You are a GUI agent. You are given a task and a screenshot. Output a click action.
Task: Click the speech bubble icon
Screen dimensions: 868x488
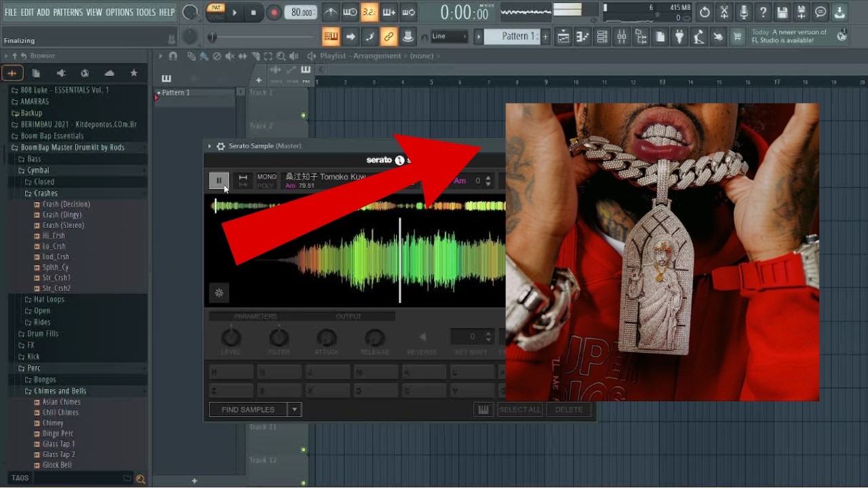821,12
